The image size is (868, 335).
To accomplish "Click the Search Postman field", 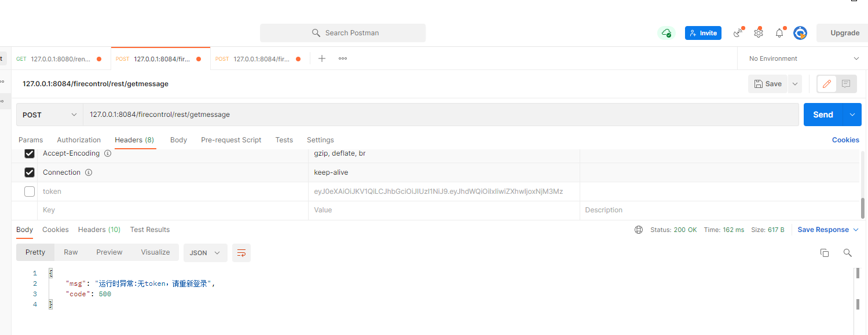I will pos(343,33).
